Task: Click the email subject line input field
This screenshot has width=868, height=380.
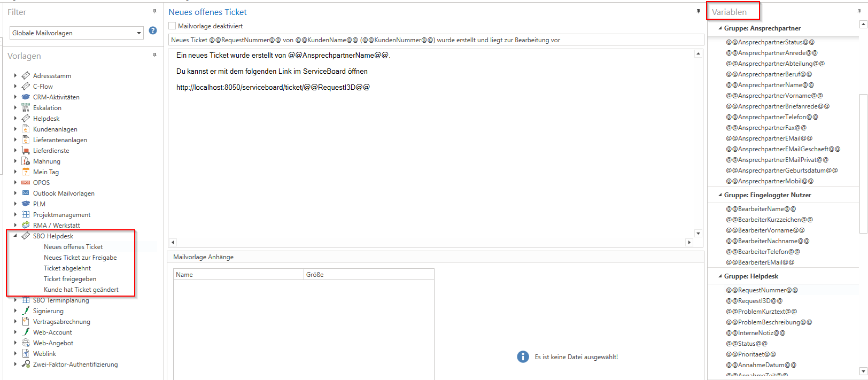Action: pyautogui.click(x=435, y=40)
